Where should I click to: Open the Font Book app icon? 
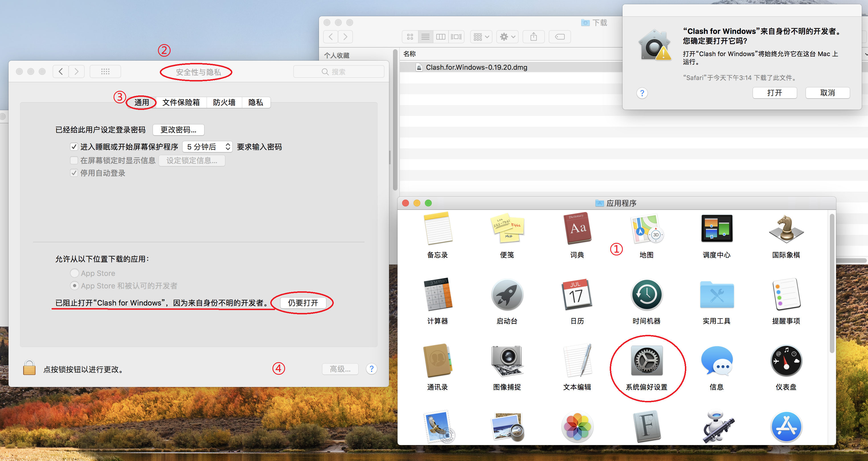click(x=647, y=427)
